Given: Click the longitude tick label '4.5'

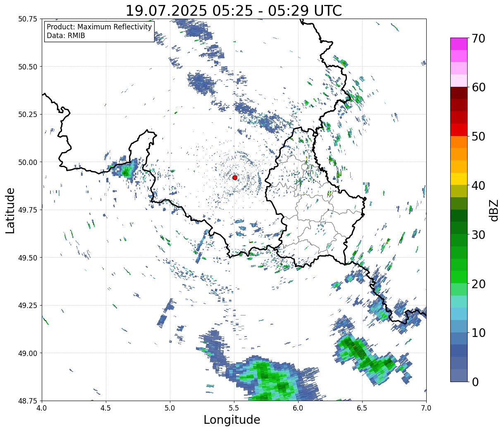Looking at the screenshot, I should click(106, 408).
